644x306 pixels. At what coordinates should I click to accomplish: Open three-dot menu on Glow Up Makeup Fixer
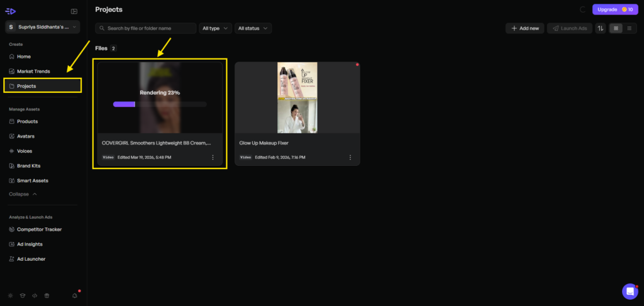[x=350, y=157]
